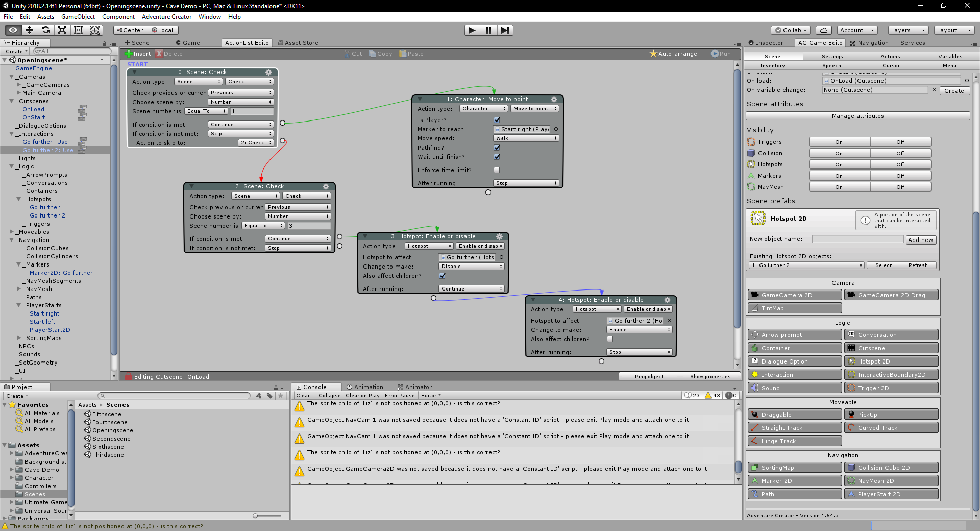Open Change to make Disable dropdown

(472, 267)
